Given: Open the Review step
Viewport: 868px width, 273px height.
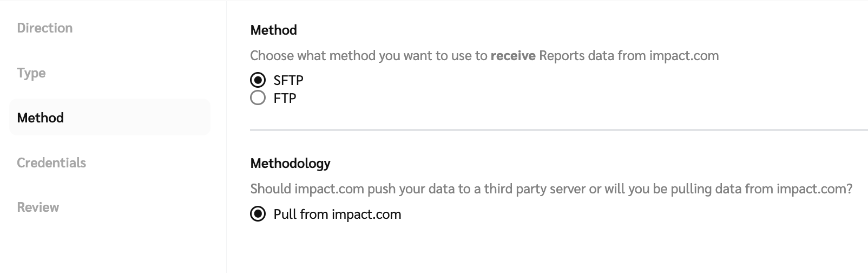Looking at the screenshot, I should point(38,207).
